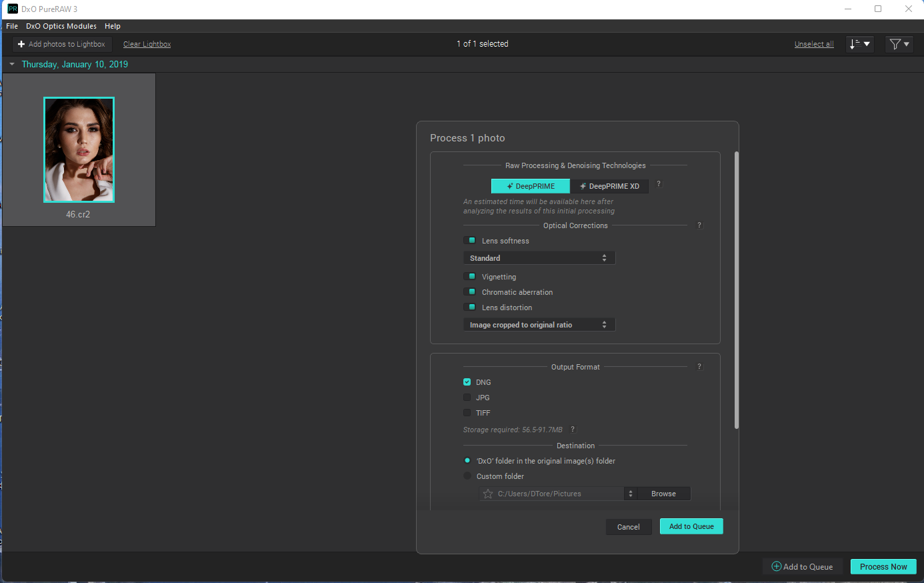Toggle Lens softness correction

pos(469,241)
